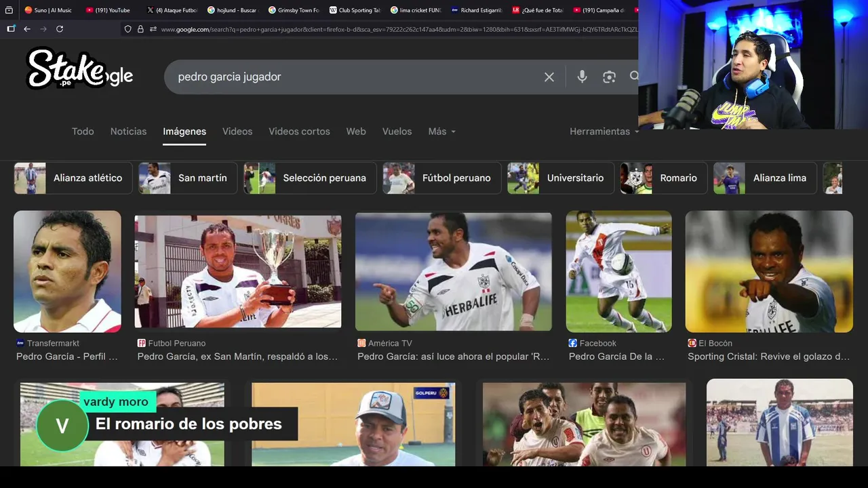Switch to the ¿Qué fue de Total tab

[537, 10]
